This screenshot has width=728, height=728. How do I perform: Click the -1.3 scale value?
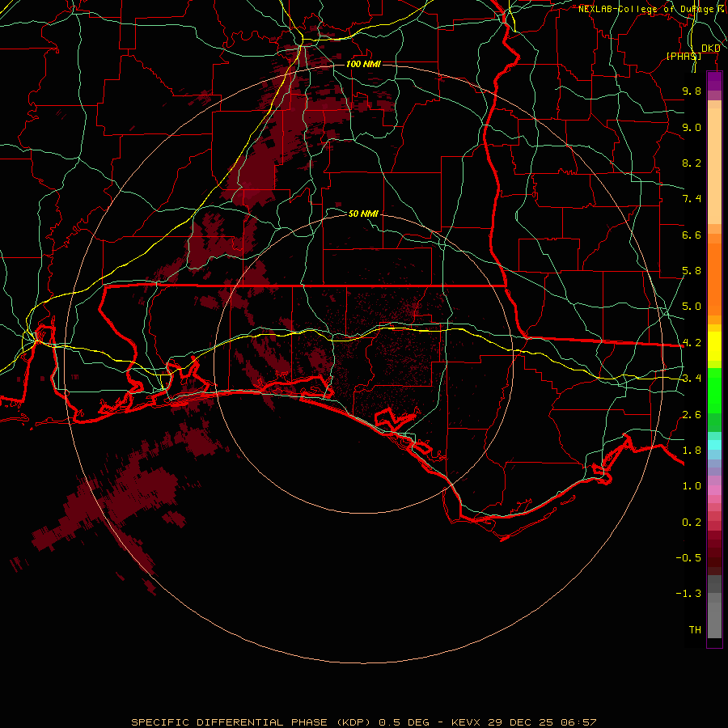688,594
